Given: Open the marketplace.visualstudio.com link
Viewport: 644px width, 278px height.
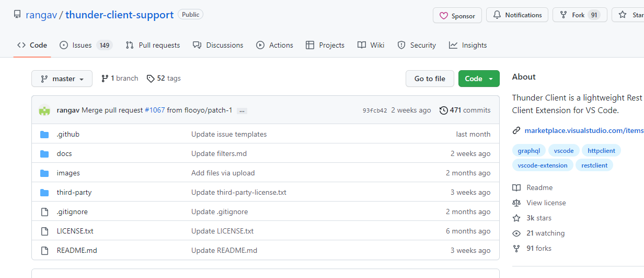Looking at the screenshot, I should pos(584,130).
